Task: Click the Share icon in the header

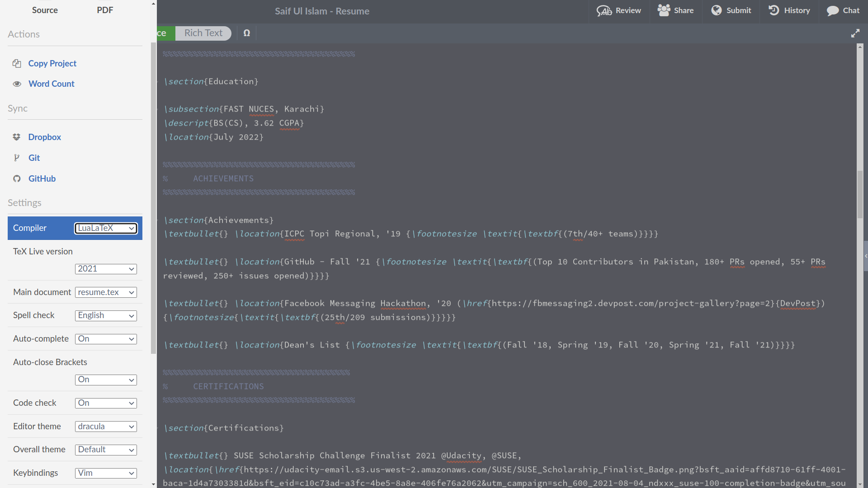Action: click(662, 10)
